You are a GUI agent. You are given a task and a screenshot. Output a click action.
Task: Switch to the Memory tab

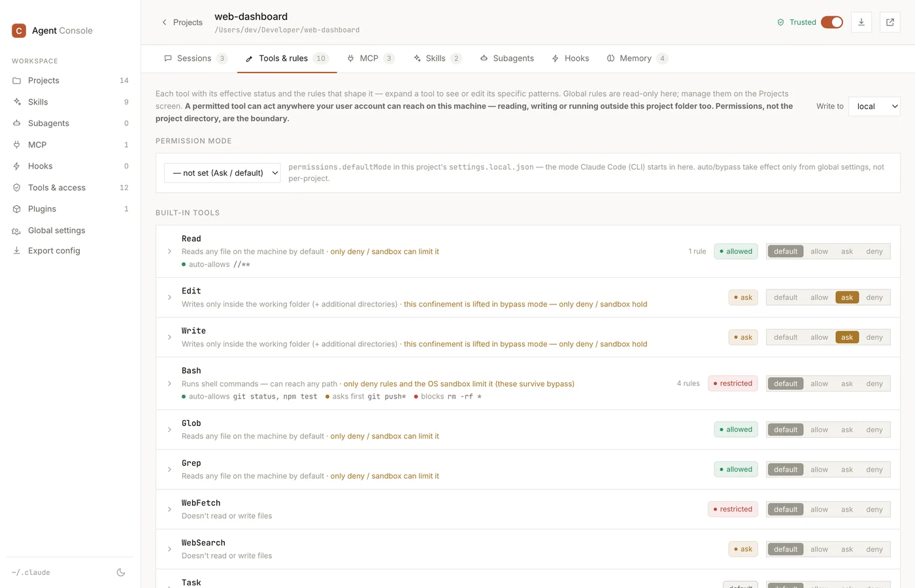[x=637, y=58]
